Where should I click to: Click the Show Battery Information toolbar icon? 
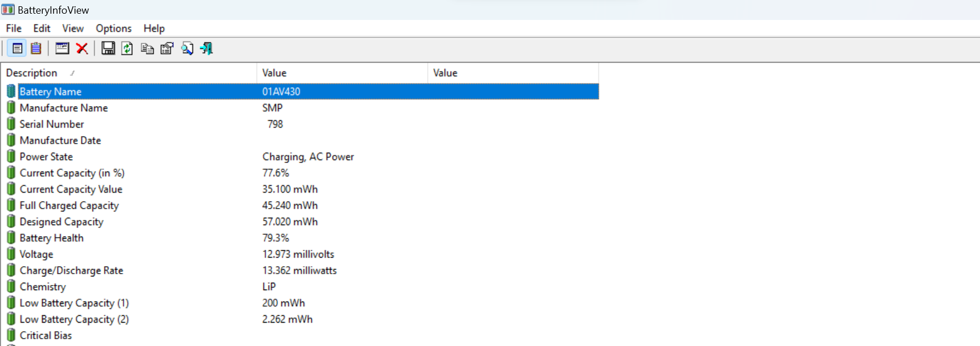(x=17, y=48)
